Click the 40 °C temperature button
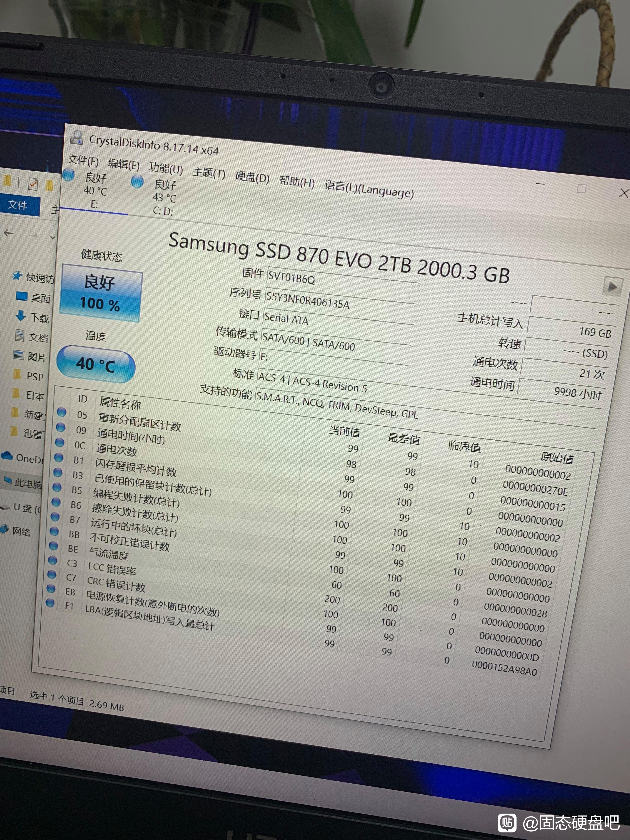630x840 pixels. [x=96, y=364]
